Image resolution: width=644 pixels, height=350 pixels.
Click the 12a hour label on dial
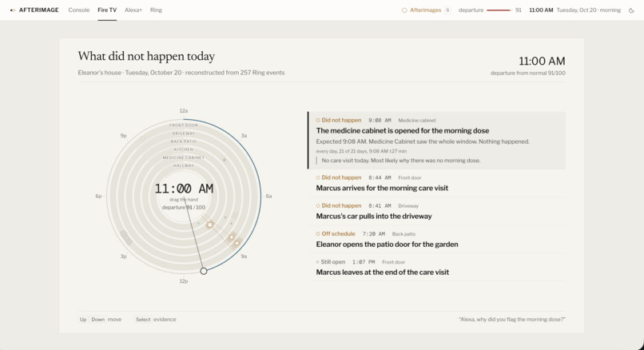click(184, 111)
